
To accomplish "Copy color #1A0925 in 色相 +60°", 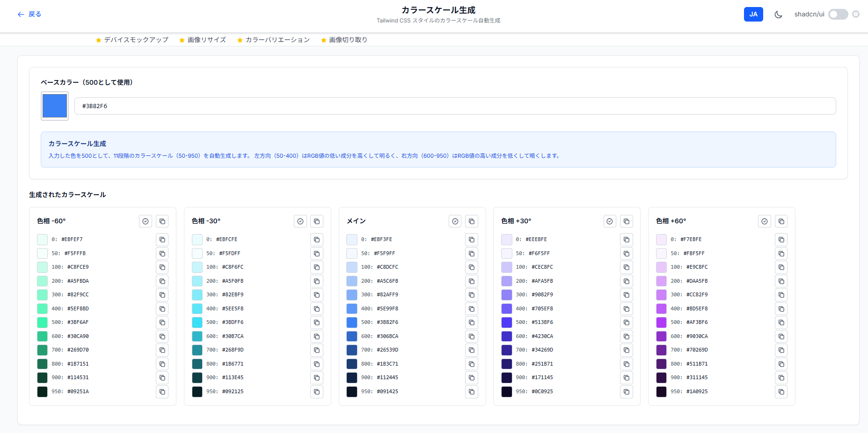I will tap(781, 392).
